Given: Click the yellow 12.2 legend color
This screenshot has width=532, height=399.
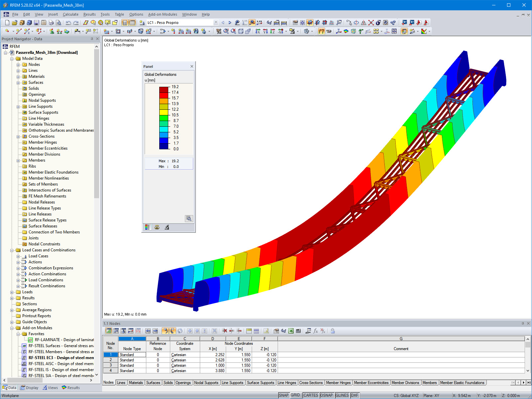Looking at the screenshot, I should [164, 112].
